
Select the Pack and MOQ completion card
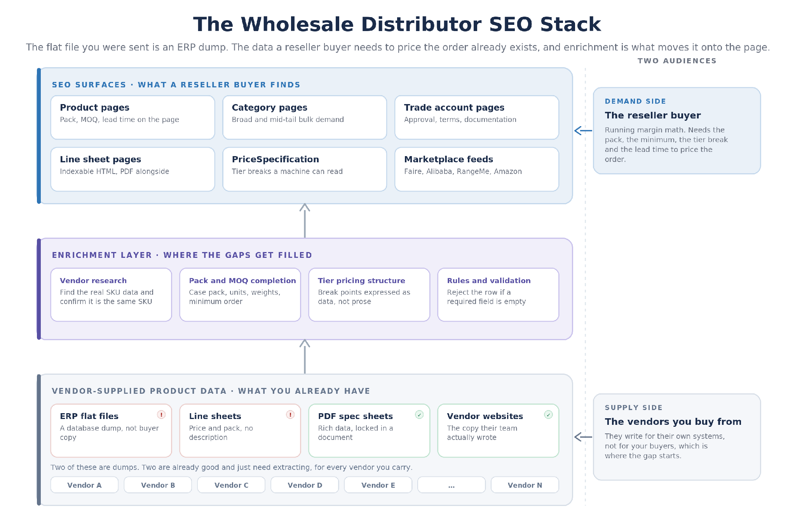[240, 295]
